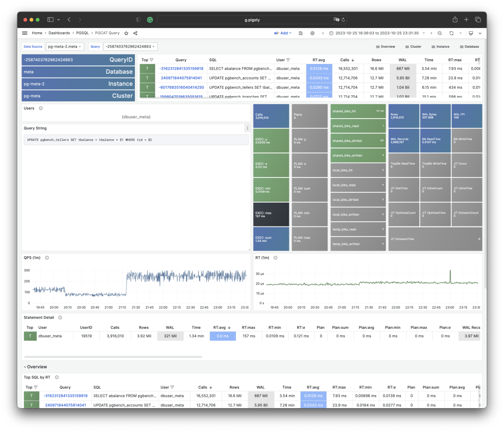Zoom out the time range
Image resolution: width=504 pixels, height=431 pixels.
pyautogui.click(x=440, y=33)
